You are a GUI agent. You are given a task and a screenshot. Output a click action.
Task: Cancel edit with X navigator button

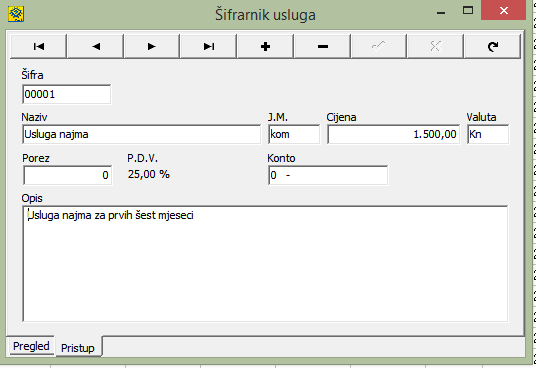click(436, 46)
